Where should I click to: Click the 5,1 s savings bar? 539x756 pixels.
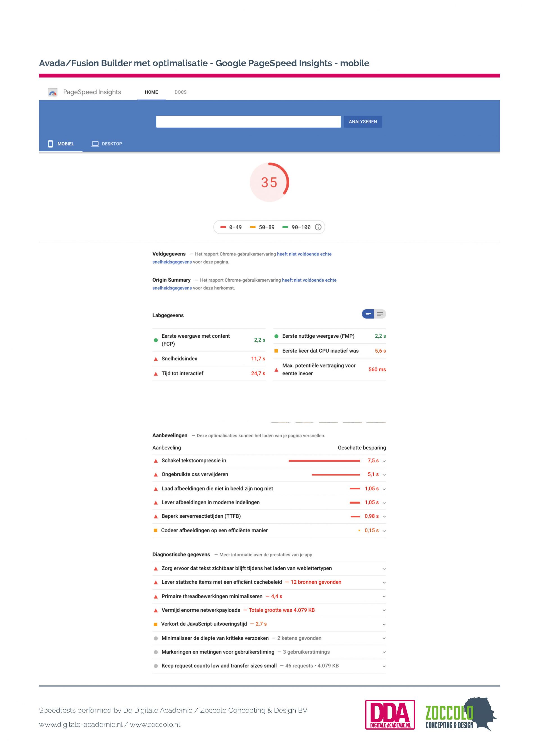click(x=336, y=475)
